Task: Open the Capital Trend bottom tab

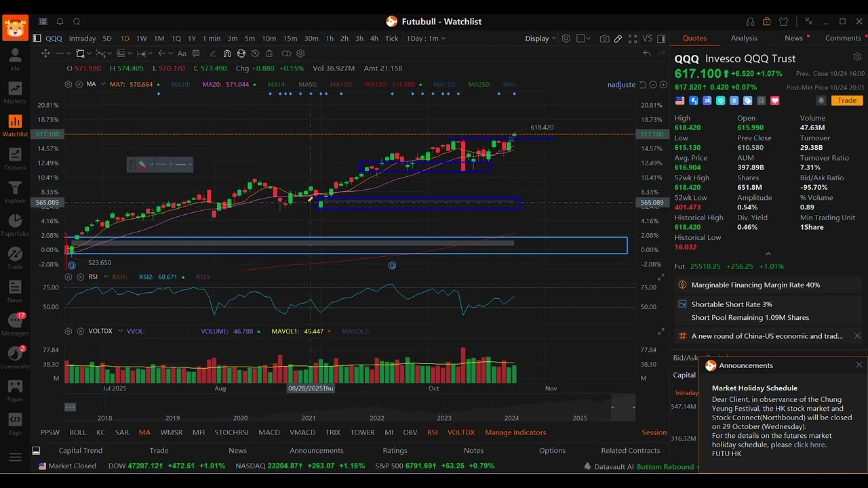Action: [81, 450]
